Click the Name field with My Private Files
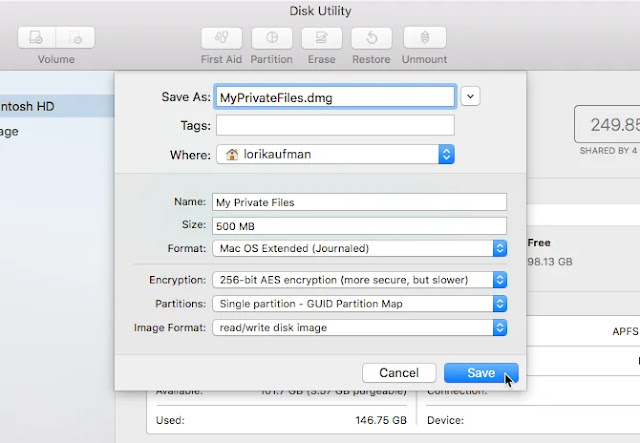640x443 pixels. [359, 202]
